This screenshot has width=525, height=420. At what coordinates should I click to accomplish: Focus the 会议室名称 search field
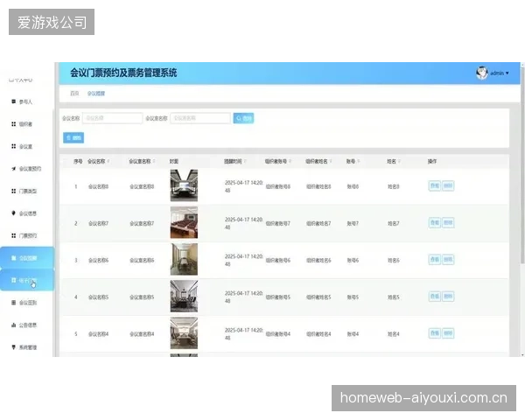click(x=200, y=118)
